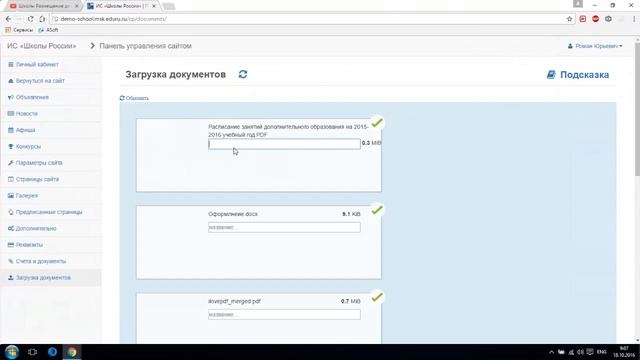
Task: Open a new browser tab
Action: [168, 6]
